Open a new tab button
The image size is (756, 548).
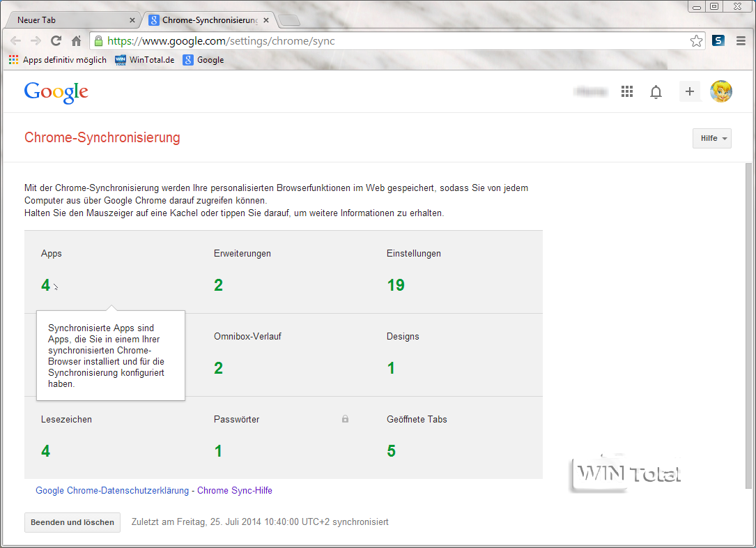(289, 20)
